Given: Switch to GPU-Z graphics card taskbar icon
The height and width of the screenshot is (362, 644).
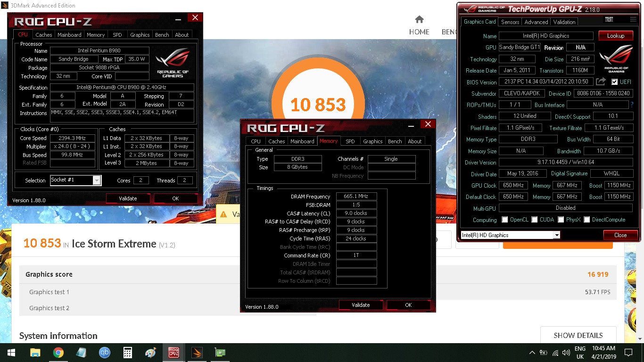Looking at the screenshot, I should tap(220, 352).
